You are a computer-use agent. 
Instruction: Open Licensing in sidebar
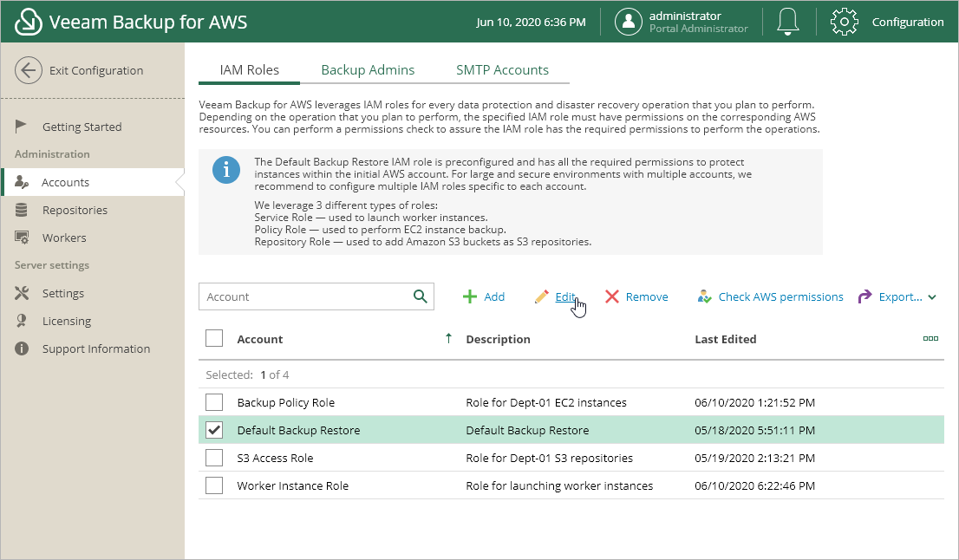[x=67, y=321]
